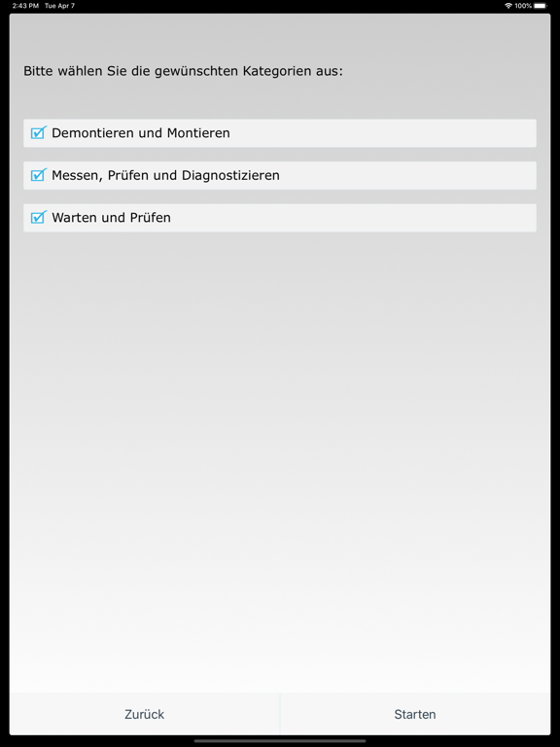Select the Demontieren und Montieren label text

click(x=140, y=133)
